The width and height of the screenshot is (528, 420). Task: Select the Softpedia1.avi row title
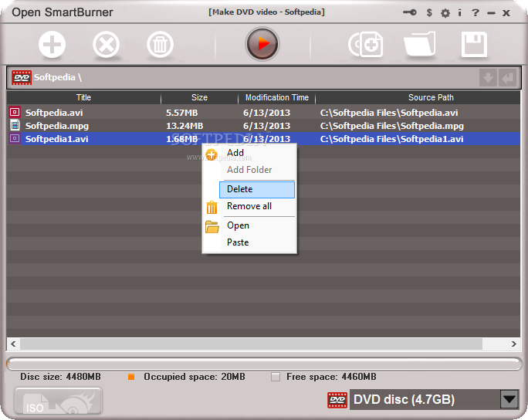point(57,139)
